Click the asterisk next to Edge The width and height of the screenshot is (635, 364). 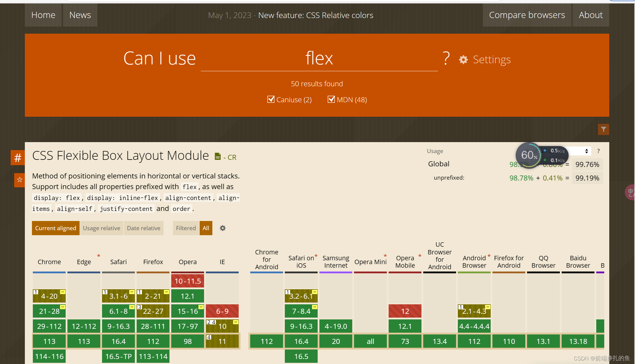coord(98,256)
